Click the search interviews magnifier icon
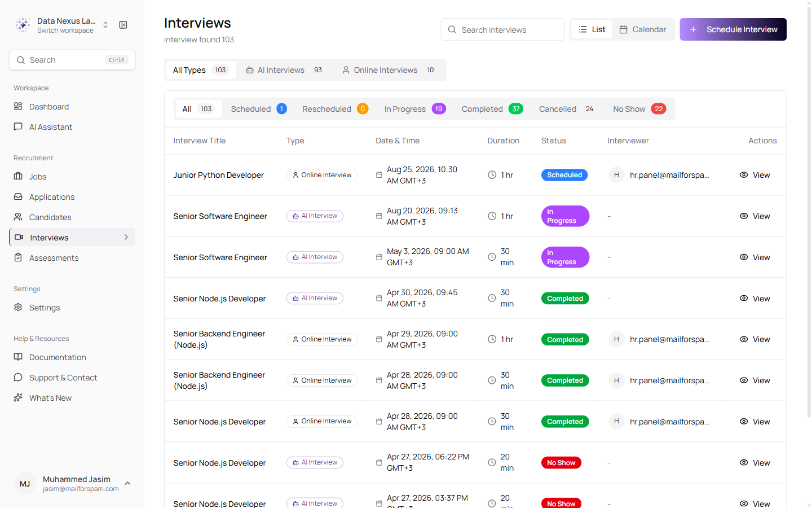This screenshot has width=812, height=508. click(x=452, y=29)
